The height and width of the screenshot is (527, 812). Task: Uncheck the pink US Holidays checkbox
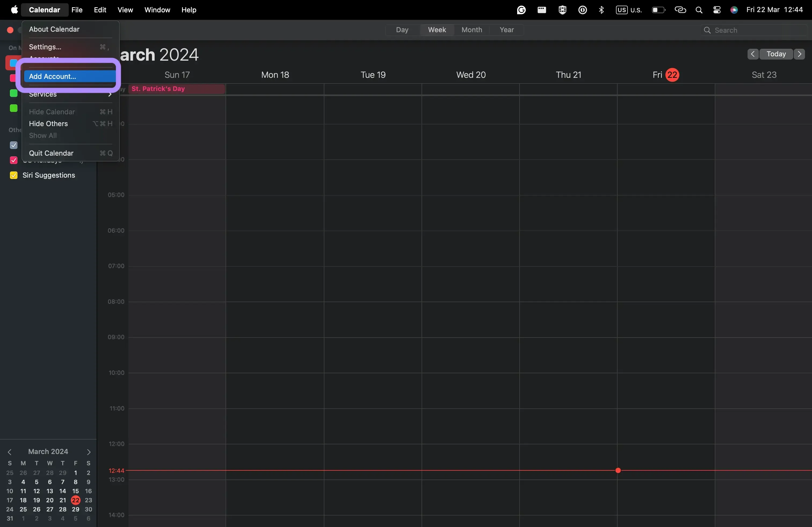(14, 160)
